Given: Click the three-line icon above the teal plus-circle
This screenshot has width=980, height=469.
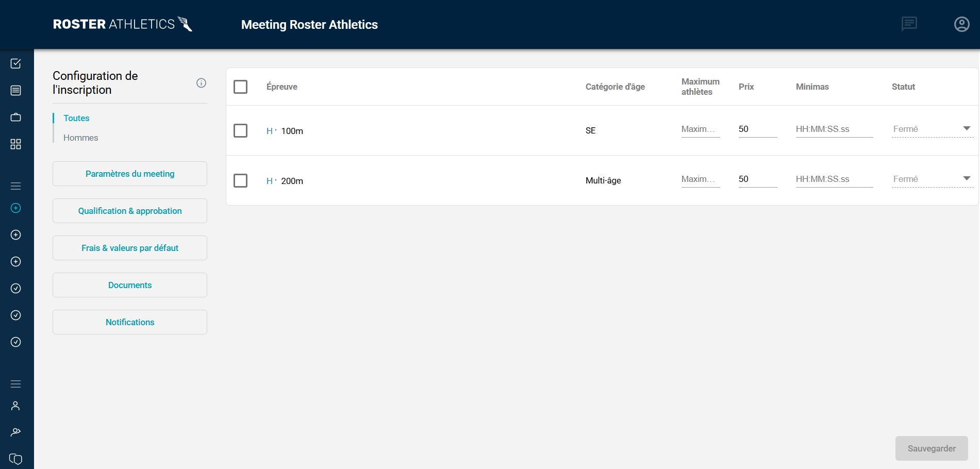Looking at the screenshot, I should (x=16, y=186).
